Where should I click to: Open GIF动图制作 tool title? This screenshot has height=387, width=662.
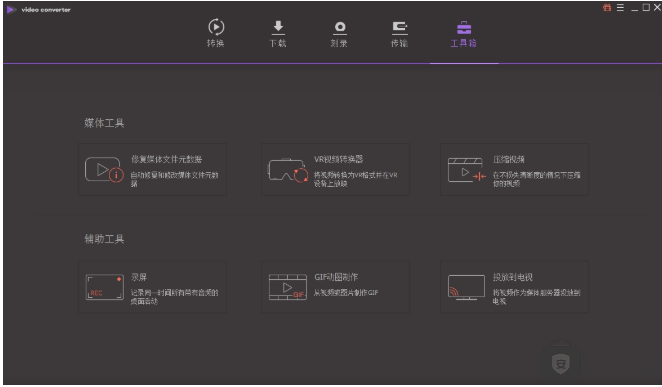pyautogui.click(x=336, y=277)
